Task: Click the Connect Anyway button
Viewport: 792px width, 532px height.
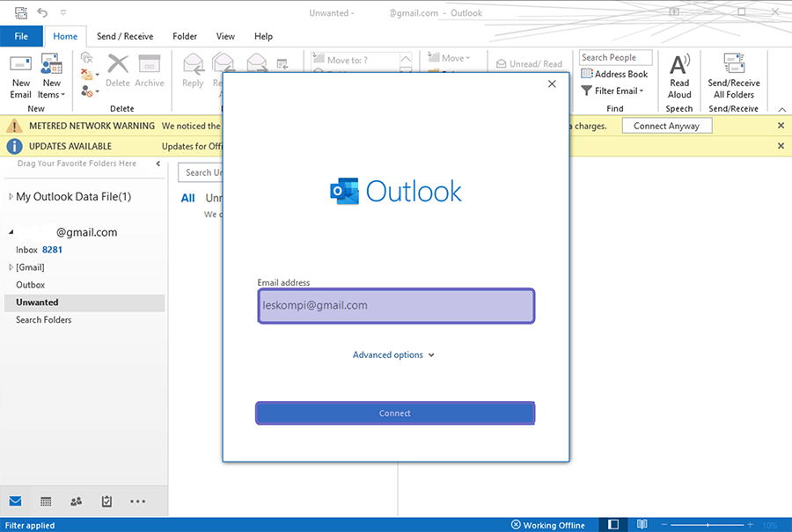Action: 666,126
